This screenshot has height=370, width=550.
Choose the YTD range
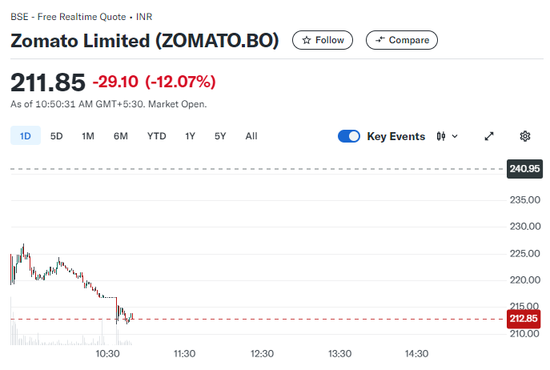pyautogui.click(x=156, y=136)
